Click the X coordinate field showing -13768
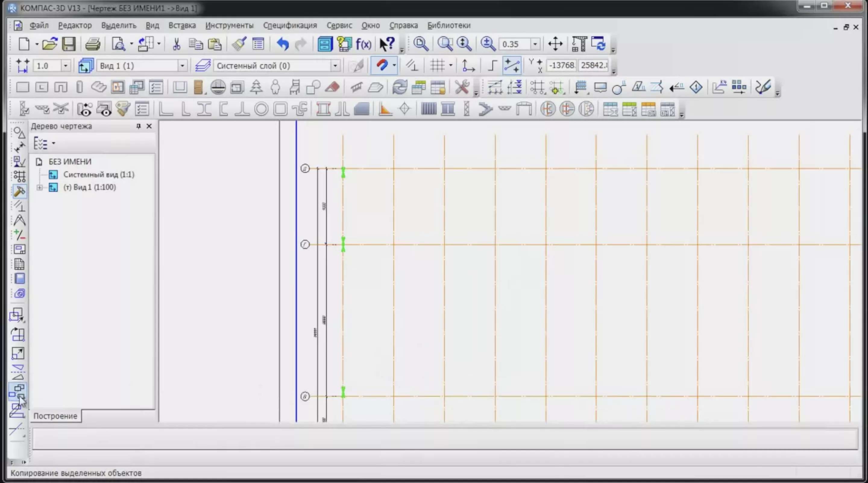Screen dimensions: 868x483 point(561,65)
